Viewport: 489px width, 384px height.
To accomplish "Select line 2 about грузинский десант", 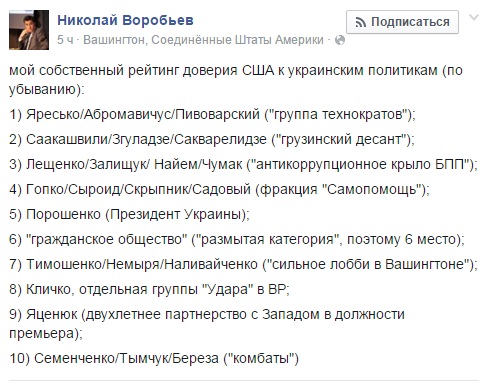I will tap(212, 139).
